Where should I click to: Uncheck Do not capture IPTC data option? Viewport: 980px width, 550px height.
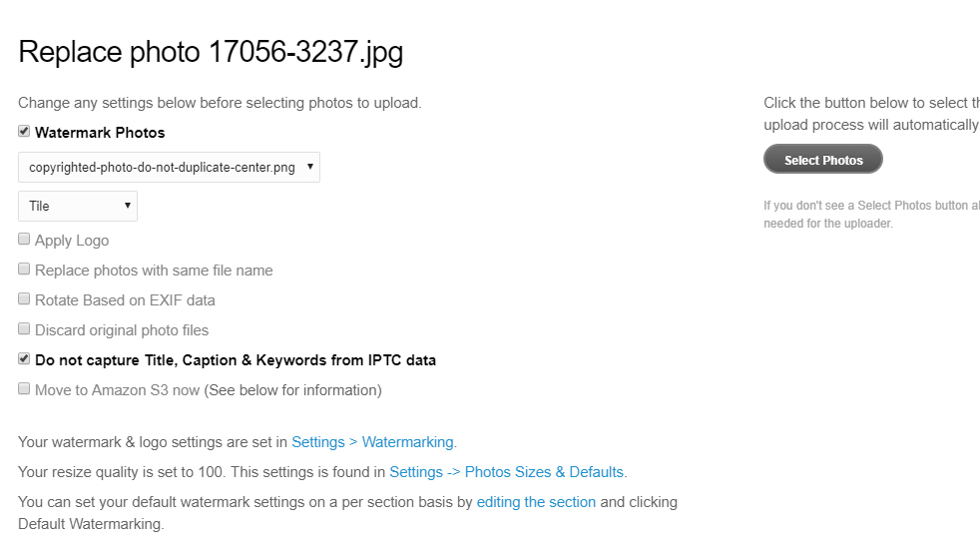point(24,359)
